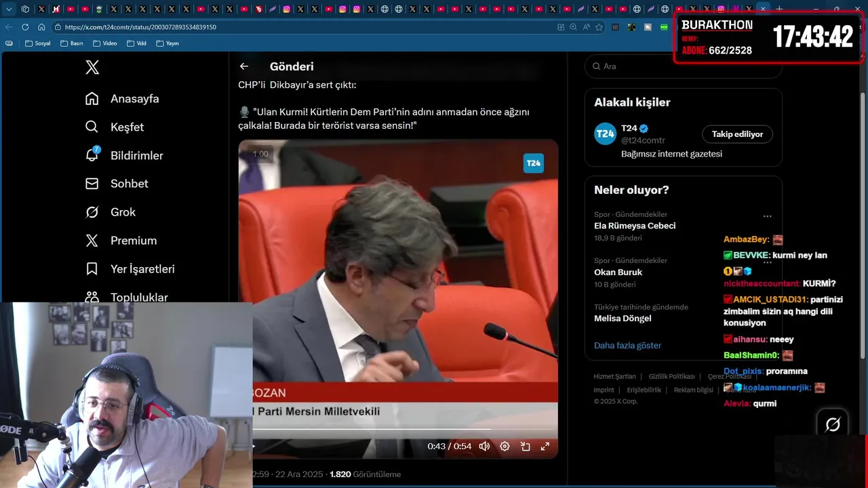Open the Video bookmarks folder
Image resolution: width=868 pixels, height=488 pixels.
(104, 43)
